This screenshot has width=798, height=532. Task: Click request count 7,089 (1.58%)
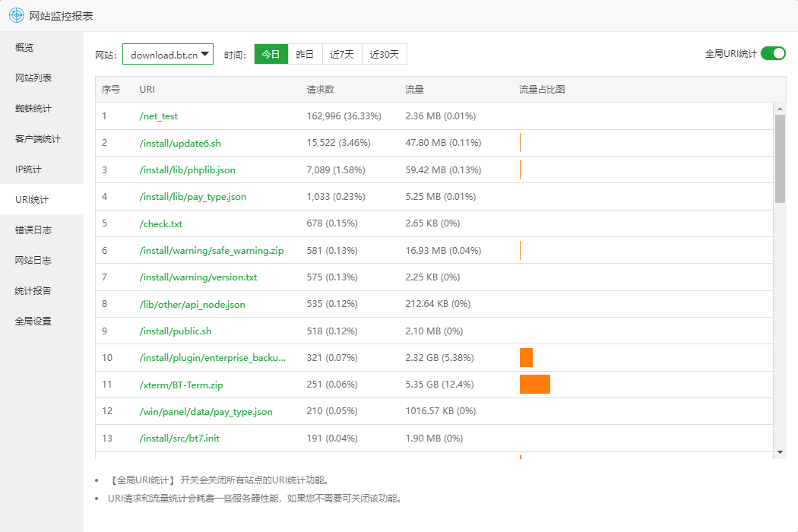click(x=335, y=170)
